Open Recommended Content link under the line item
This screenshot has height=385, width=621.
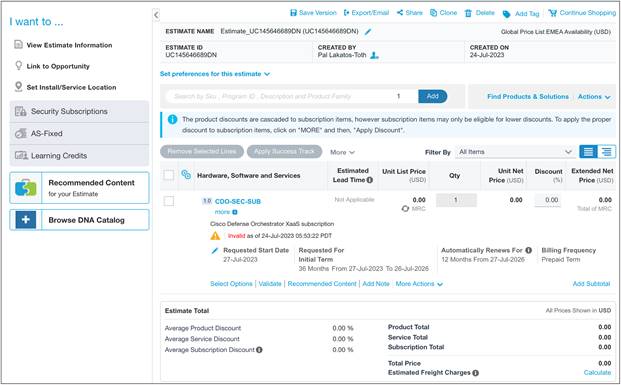tap(322, 284)
